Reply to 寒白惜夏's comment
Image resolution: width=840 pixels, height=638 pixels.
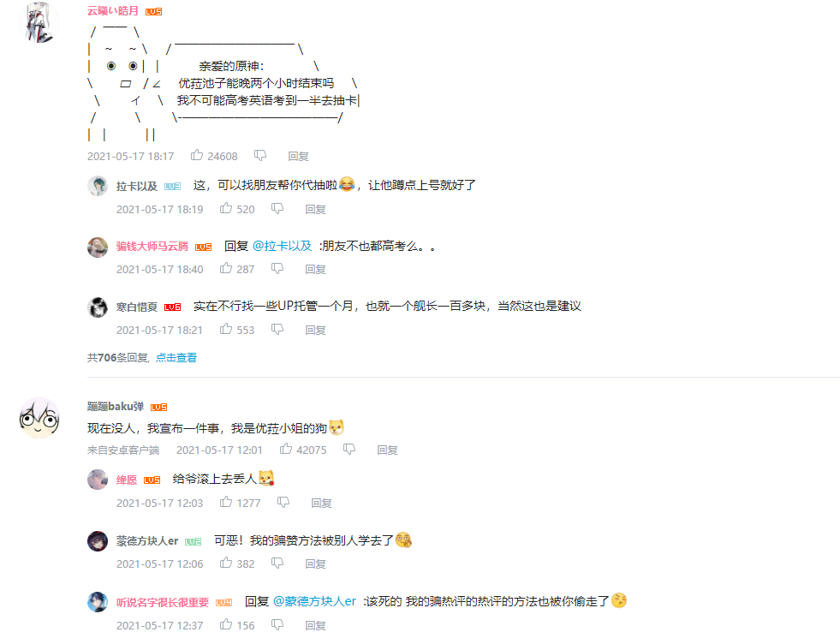[316, 330]
